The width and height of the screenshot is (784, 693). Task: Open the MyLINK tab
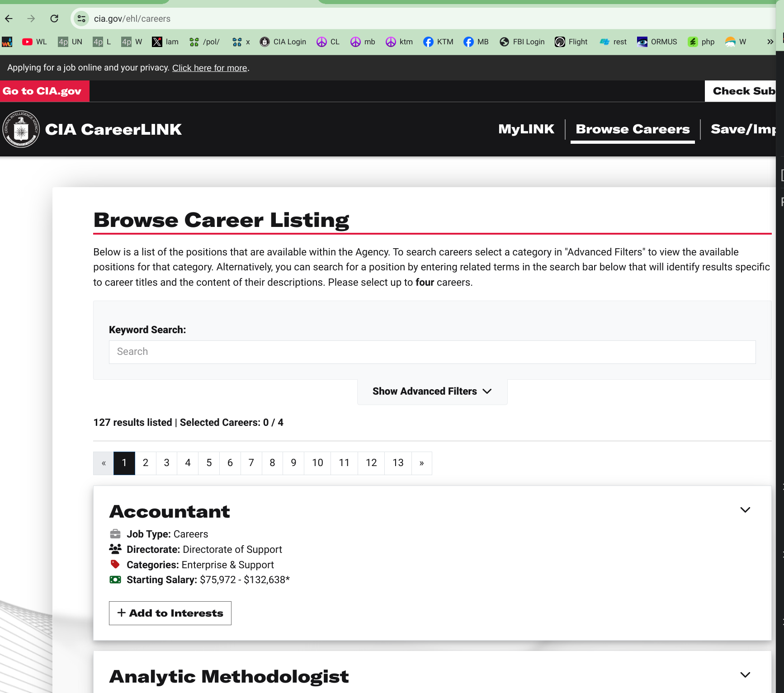pos(526,129)
